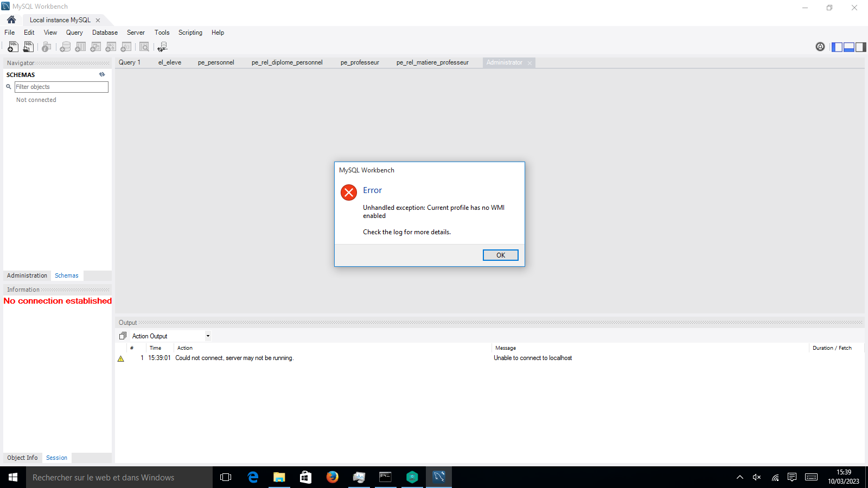Click the search icon beside Filter objects
868x488 pixels.
coord(9,87)
